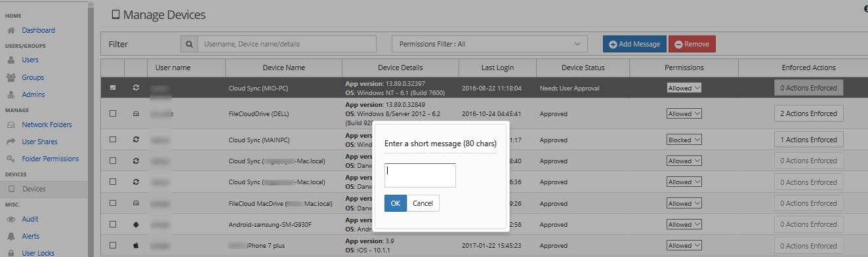Open 1 Actions Enforced button
This screenshot has width=868, height=257.
pyautogui.click(x=809, y=140)
